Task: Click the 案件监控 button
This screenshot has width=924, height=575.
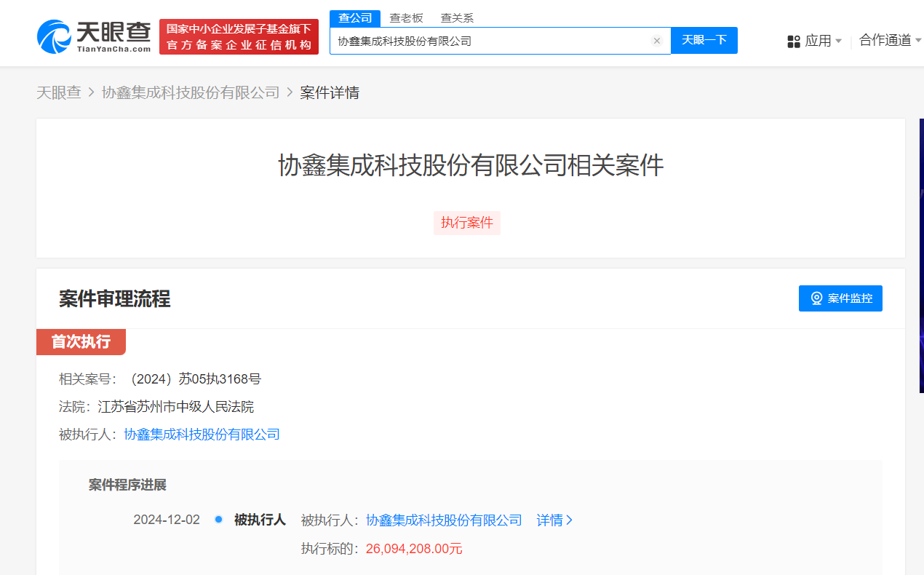Action: click(840, 298)
